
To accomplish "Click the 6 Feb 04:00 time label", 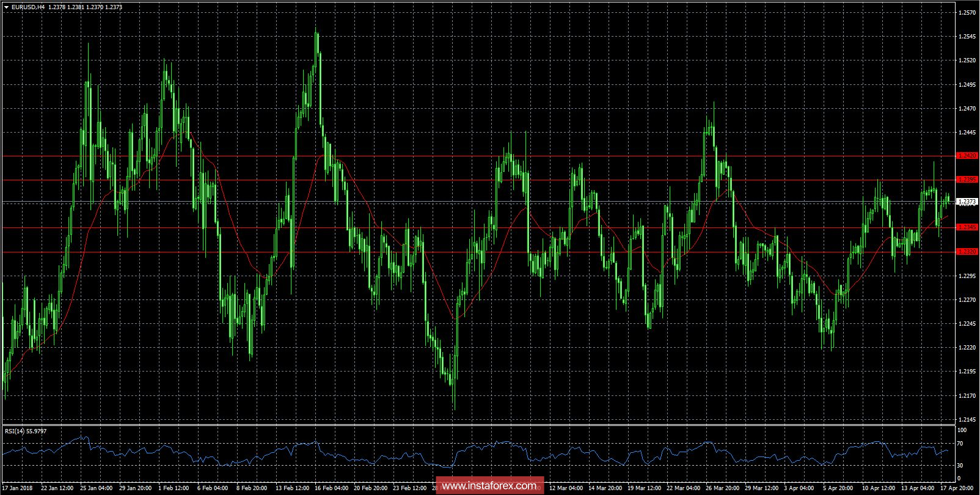I will (x=214, y=488).
